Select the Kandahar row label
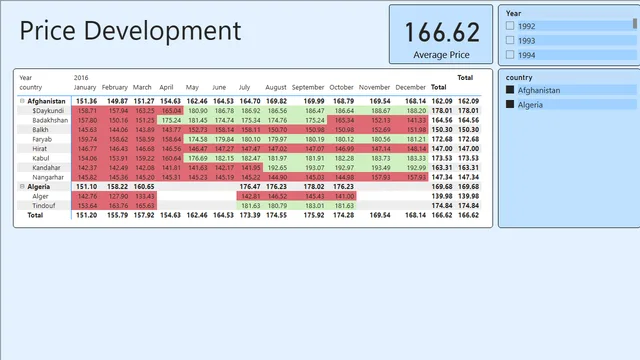 [x=46, y=168]
